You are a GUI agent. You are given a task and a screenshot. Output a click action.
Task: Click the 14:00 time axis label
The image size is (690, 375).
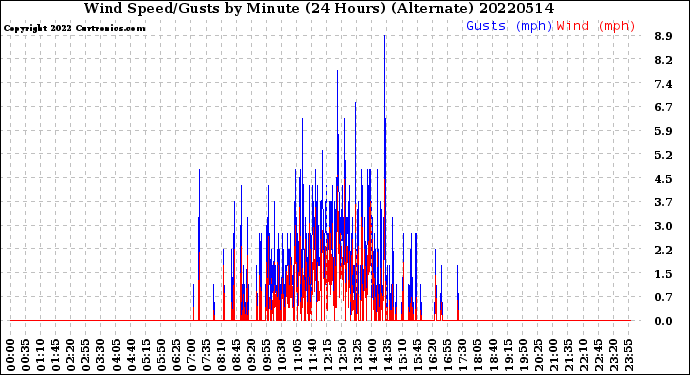click(x=372, y=355)
